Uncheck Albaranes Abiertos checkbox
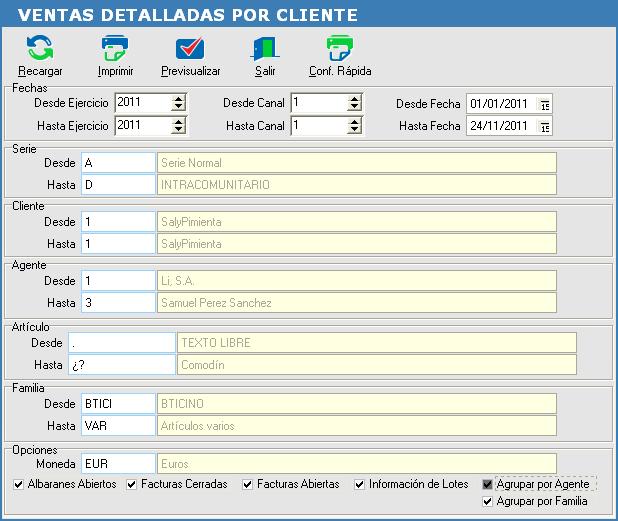Image resolution: width=618 pixels, height=521 pixels. click(19, 484)
